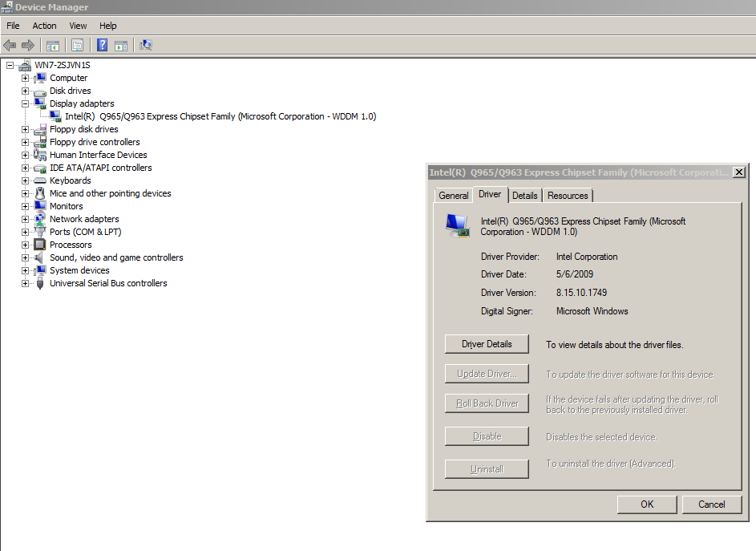The height and width of the screenshot is (551, 756).
Task: Click the Disable button
Action: tap(487, 436)
